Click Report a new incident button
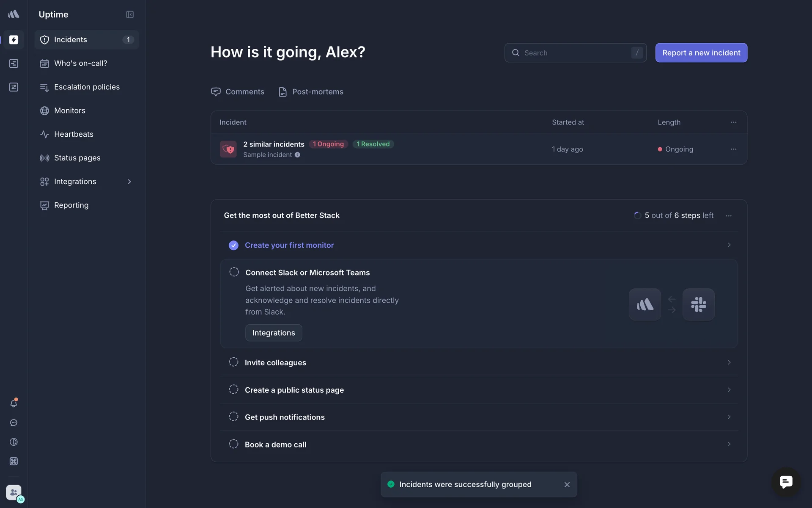 [x=701, y=53]
